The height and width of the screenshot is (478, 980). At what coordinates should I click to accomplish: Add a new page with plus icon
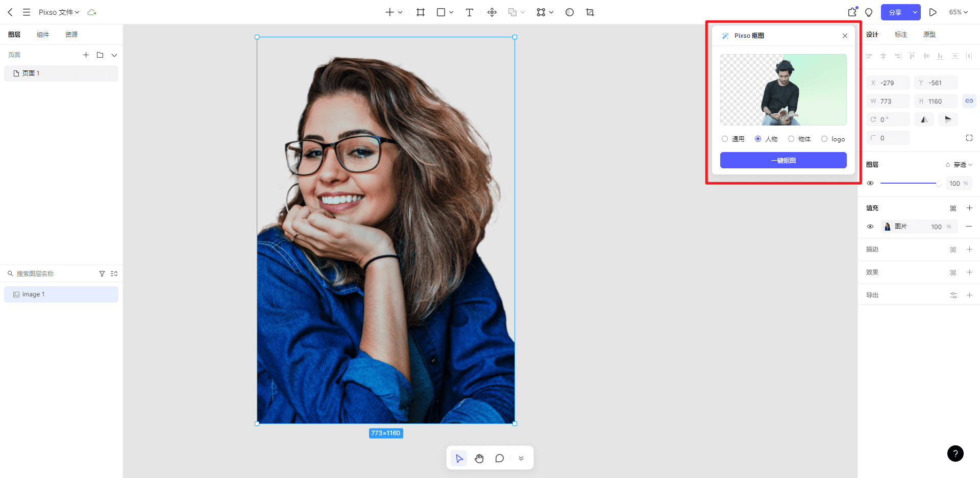pos(86,55)
